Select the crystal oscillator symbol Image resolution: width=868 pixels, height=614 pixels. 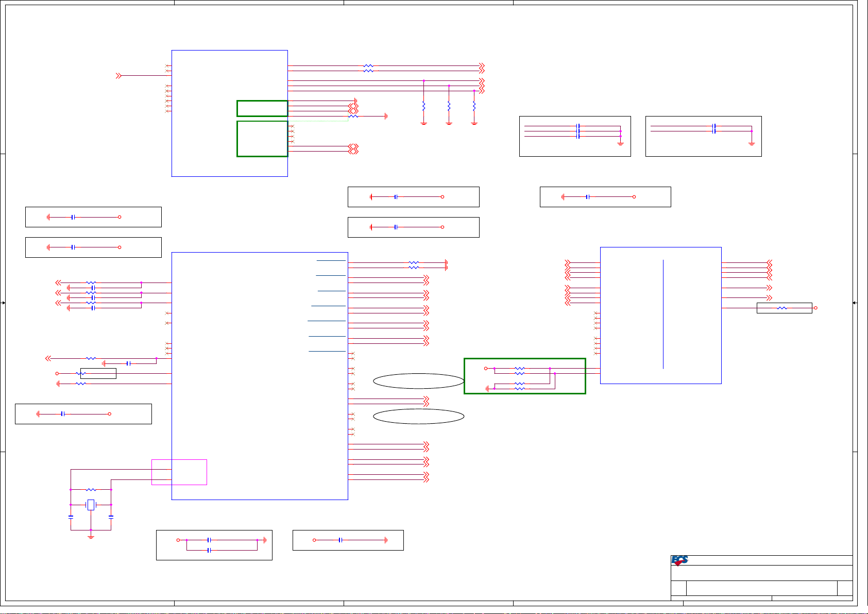91,505
